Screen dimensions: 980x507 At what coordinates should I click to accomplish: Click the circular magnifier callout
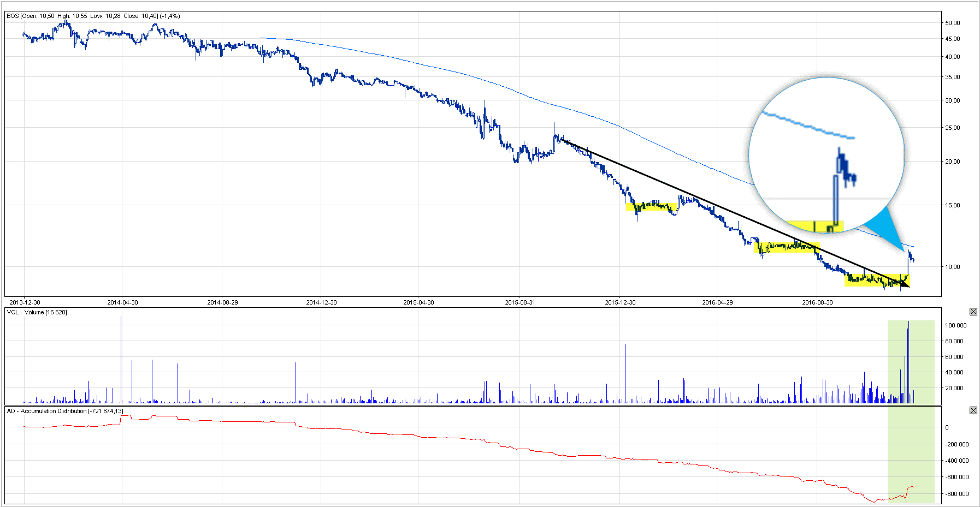[x=826, y=156]
